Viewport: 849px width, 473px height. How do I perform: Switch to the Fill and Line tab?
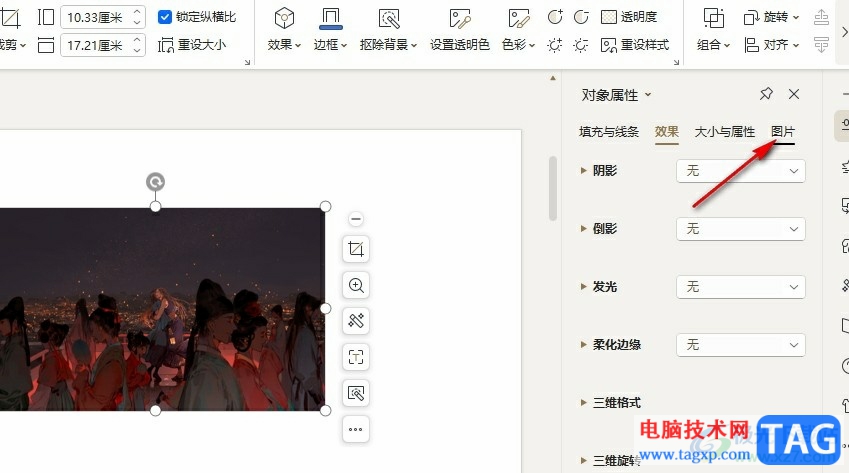click(x=609, y=132)
